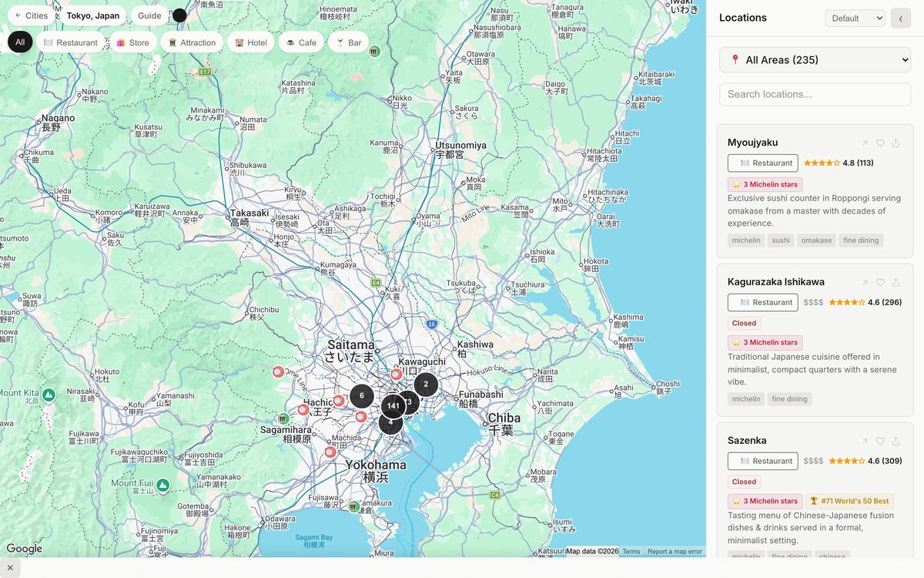Click the Mount Kita mountain marker
The image size is (924, 578).
(x=49, y=395)
